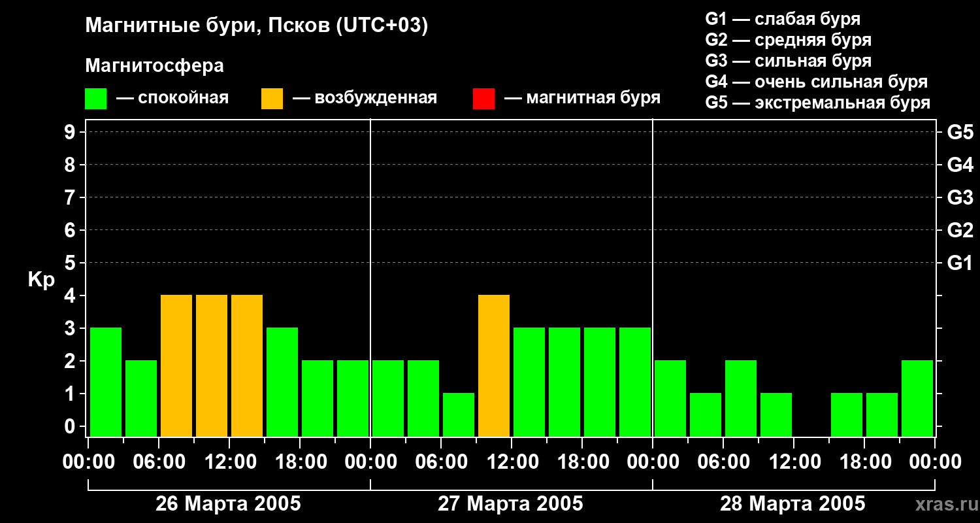Click the green 15:00–18:00 bar on 28 Марта

(847, 414)
